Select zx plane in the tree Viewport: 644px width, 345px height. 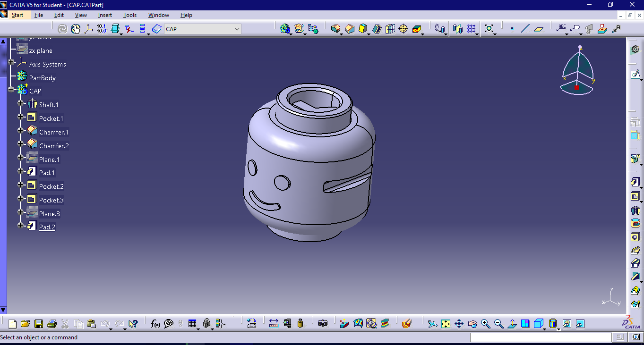[x=41, y=50]
